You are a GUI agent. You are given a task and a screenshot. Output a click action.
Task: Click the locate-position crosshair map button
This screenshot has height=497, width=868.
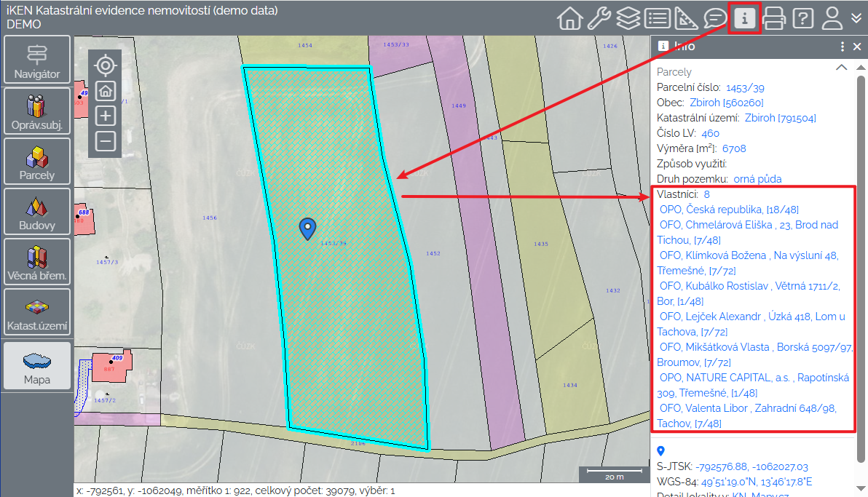coord(106,65)
